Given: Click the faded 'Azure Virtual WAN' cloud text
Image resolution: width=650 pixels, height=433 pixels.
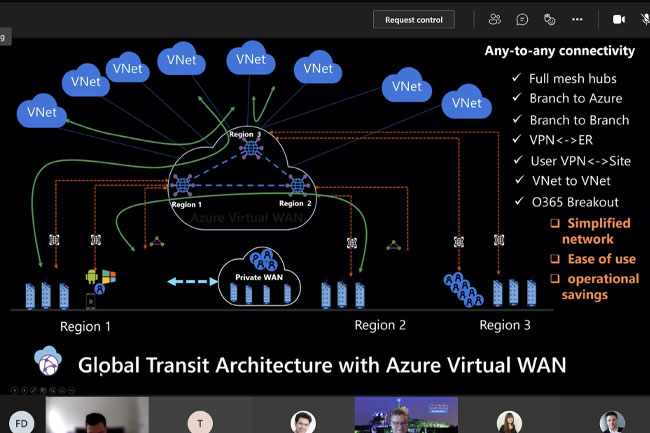Looking at the screenshot, I should click(x=246, y=218).
